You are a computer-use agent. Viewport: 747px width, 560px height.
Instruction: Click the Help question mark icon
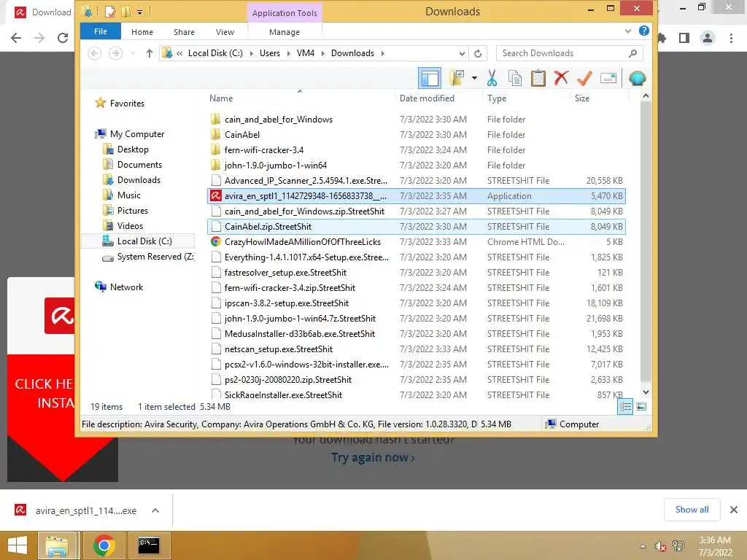pyautogui.click(x=643, y=31)
